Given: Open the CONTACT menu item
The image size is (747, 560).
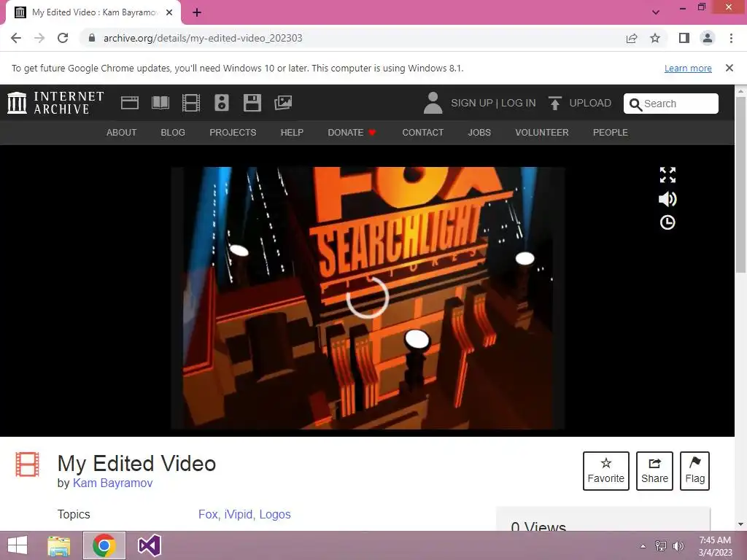Looking at the screenshot, I should coord(423,133).
